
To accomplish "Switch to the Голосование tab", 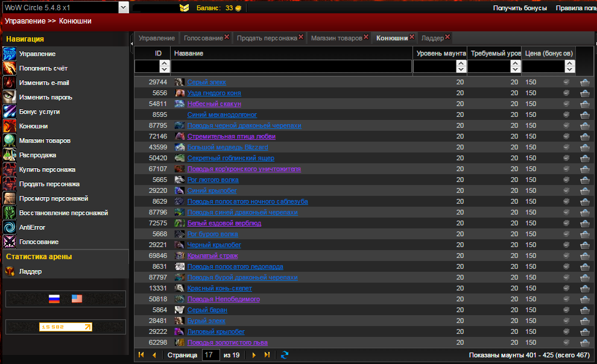I will coord(203,38).
